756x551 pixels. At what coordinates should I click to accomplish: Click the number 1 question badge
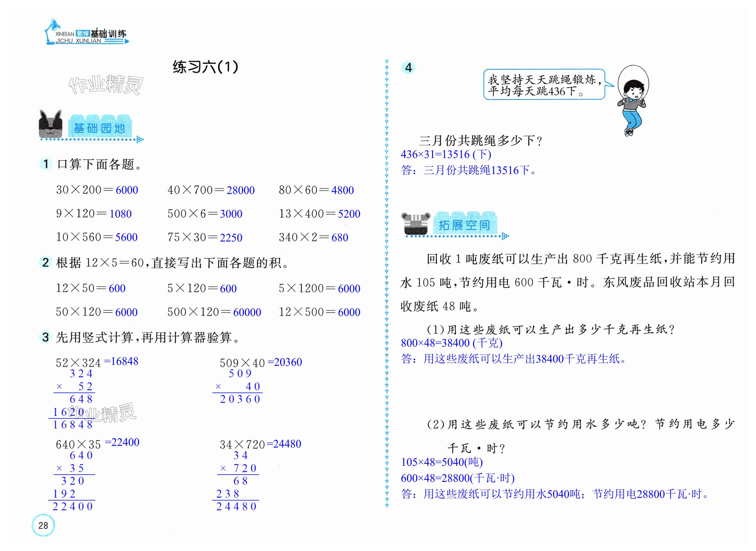pyautogui.click(x=46, y=164)
